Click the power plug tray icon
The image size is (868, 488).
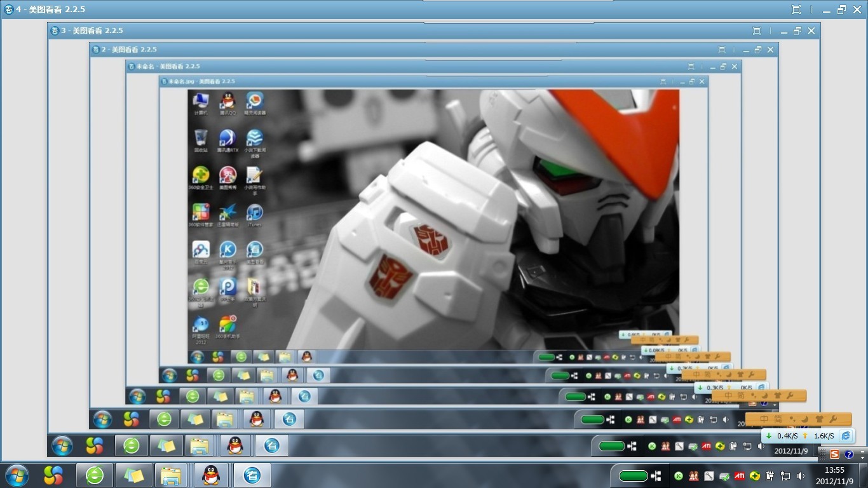(x=770, y=476)
